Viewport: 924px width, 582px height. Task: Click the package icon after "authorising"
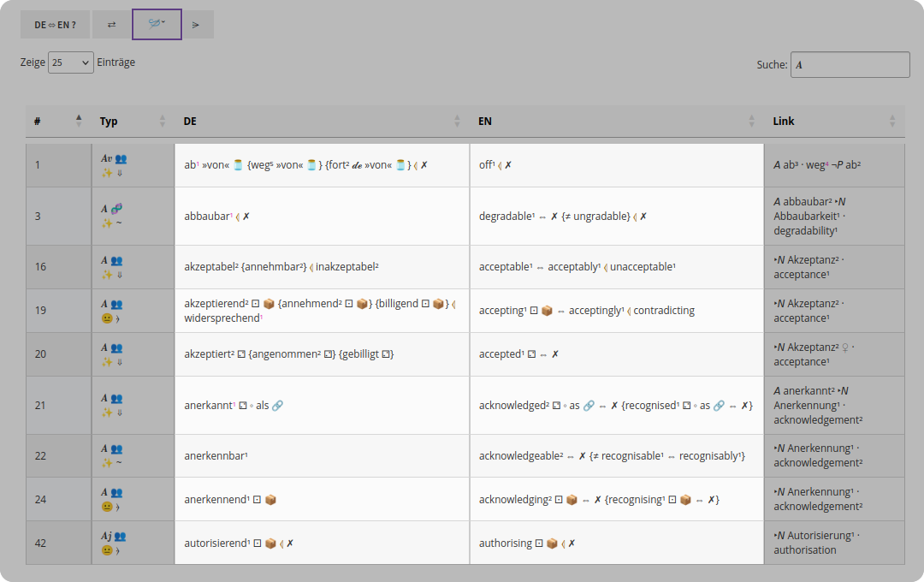tap(552, 543)
